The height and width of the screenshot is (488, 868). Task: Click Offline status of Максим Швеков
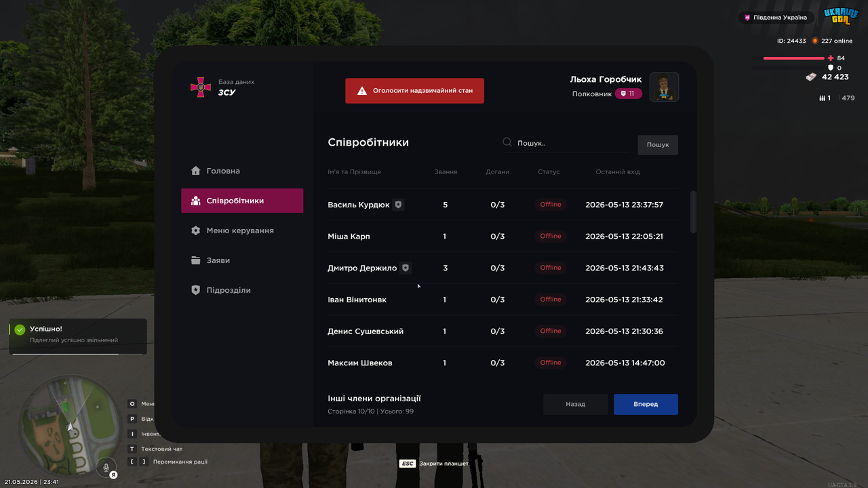tap(551, 363)
